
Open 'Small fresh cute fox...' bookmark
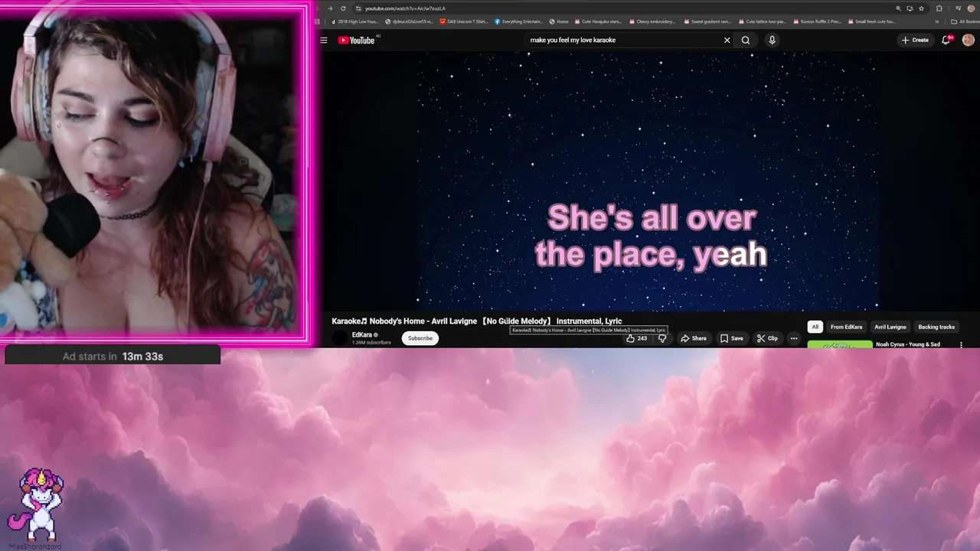(871, 21)
